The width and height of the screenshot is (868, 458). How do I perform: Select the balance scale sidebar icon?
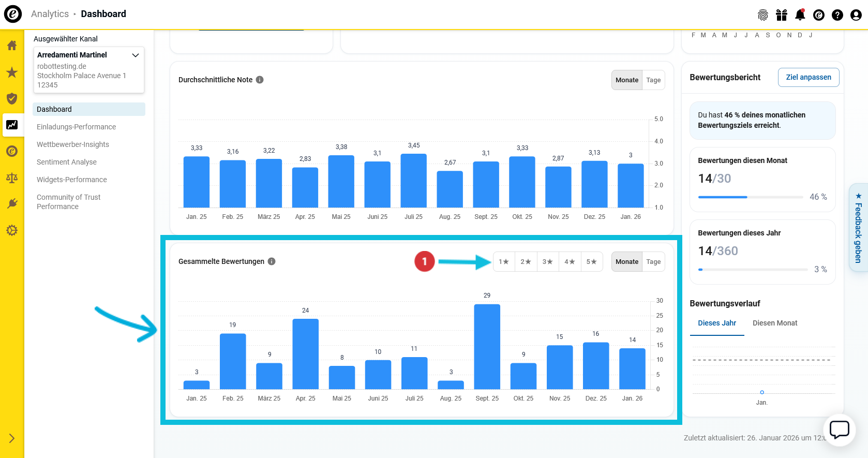click(x=12, y=178)
